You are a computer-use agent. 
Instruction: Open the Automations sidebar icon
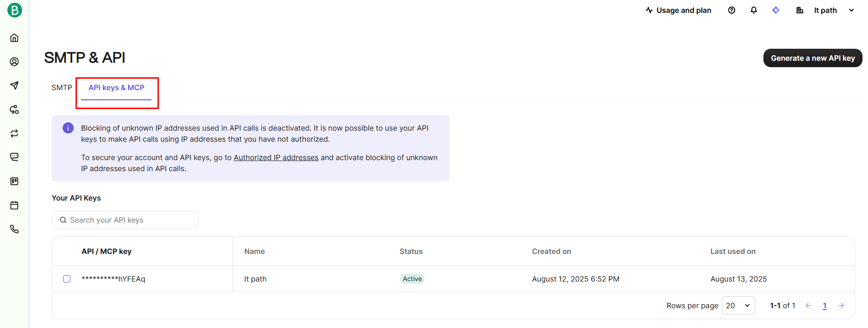[x=14, y=109]
